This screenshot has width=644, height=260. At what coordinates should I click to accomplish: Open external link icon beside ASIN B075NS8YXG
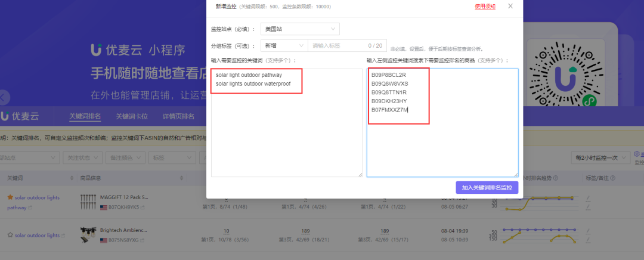click(143, 240)
